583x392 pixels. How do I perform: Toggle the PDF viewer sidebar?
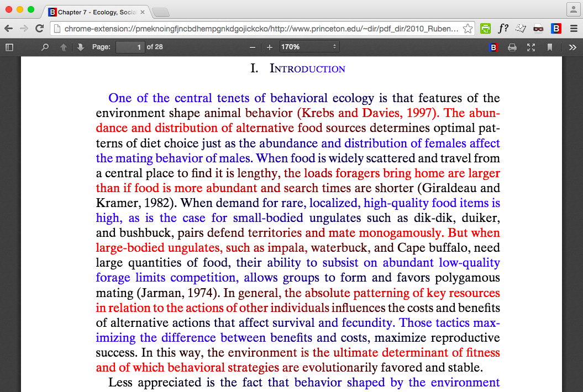pyautogui.click(x=9, y=47)
